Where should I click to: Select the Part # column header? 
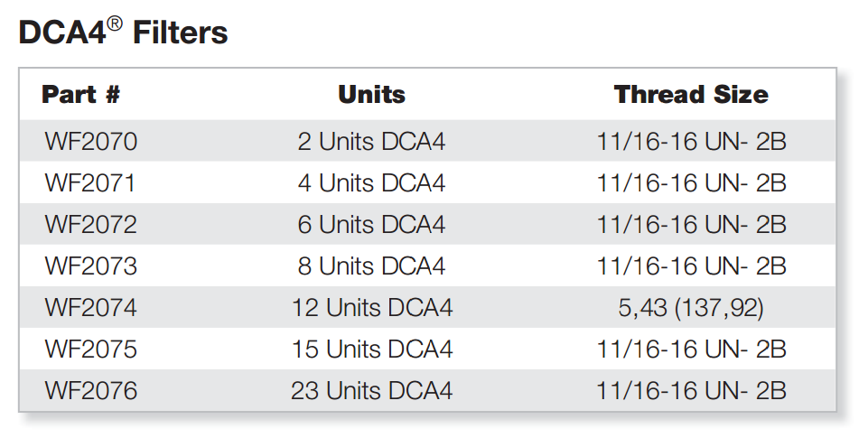80,94
